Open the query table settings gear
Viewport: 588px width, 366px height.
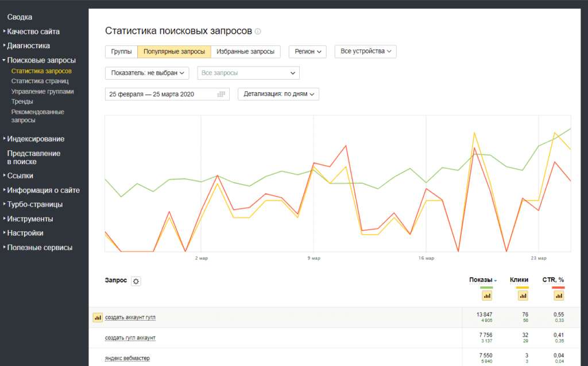(136, 281)
